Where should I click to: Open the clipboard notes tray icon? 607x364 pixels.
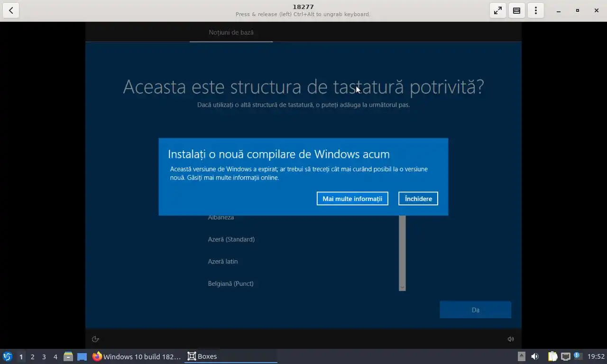(552, 356)
